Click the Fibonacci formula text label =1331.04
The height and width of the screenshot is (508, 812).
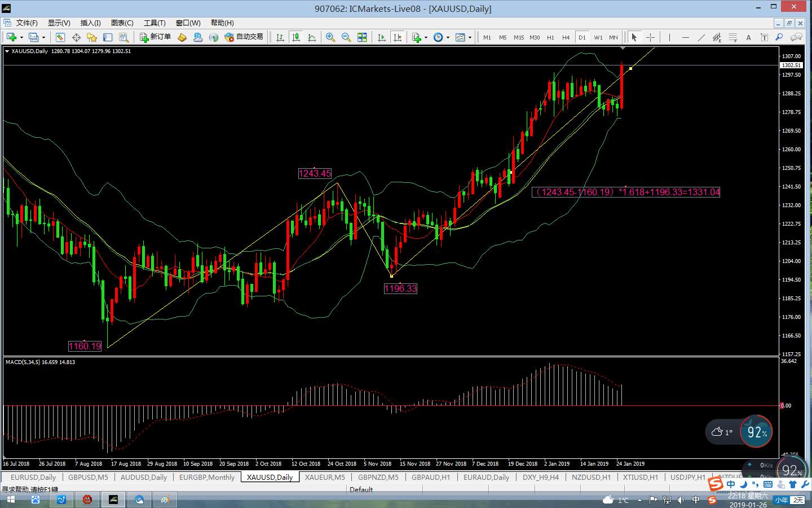[626, 192]
